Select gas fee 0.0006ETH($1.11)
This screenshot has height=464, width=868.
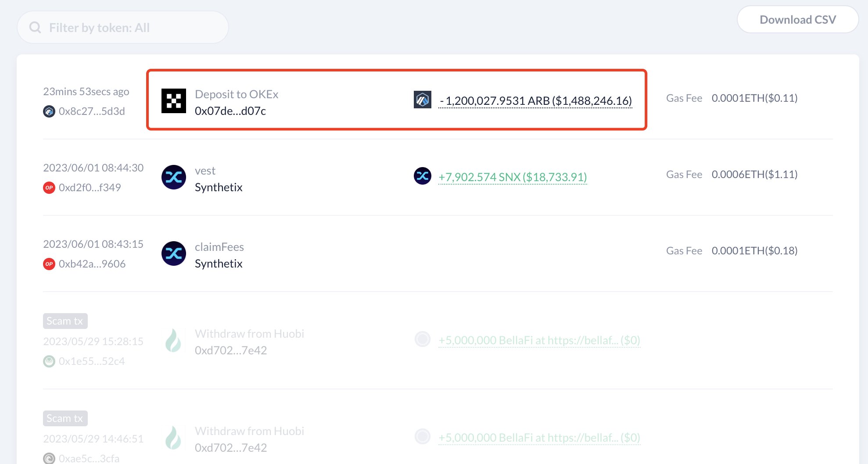(755, 174)
